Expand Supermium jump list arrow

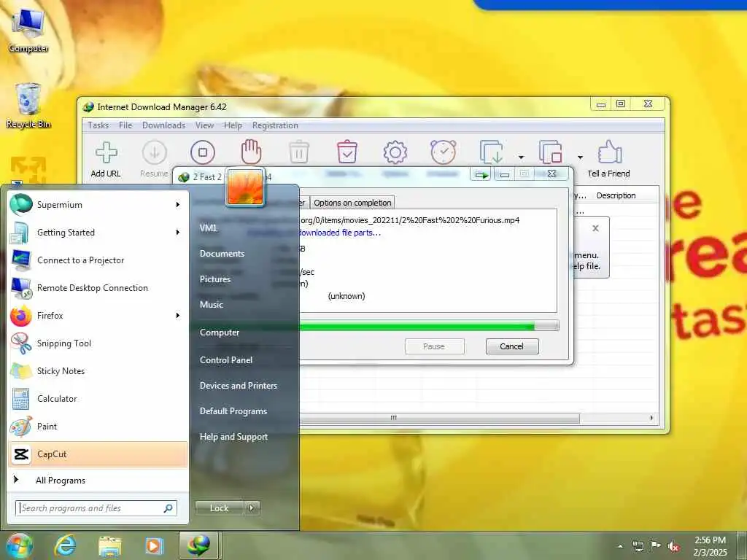click(x=178, y=205)
